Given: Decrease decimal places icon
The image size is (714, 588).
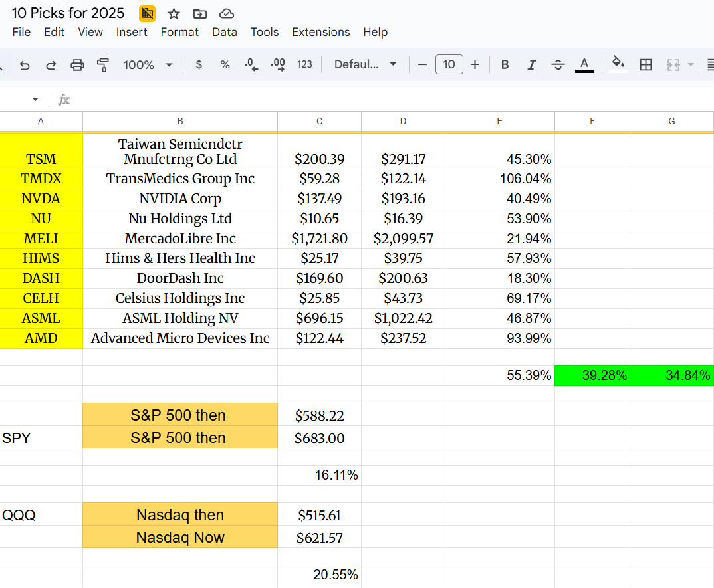Looking at the screenshot, I should [251, 65].
